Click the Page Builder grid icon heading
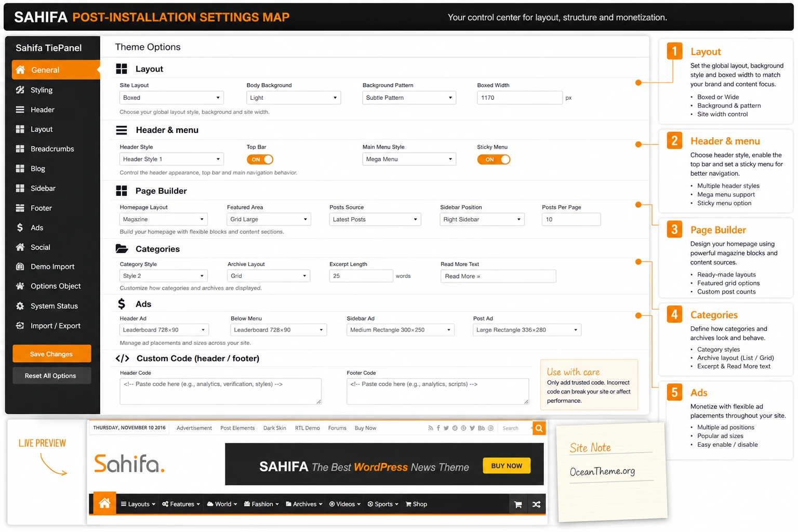The height and width of the screenshot is (532, 798). pos(122,191)
